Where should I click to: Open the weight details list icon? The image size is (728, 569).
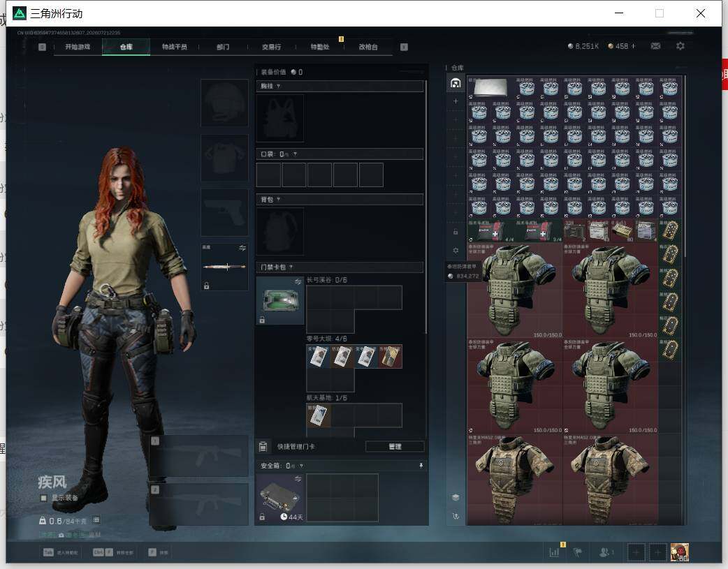pos(96,520)
